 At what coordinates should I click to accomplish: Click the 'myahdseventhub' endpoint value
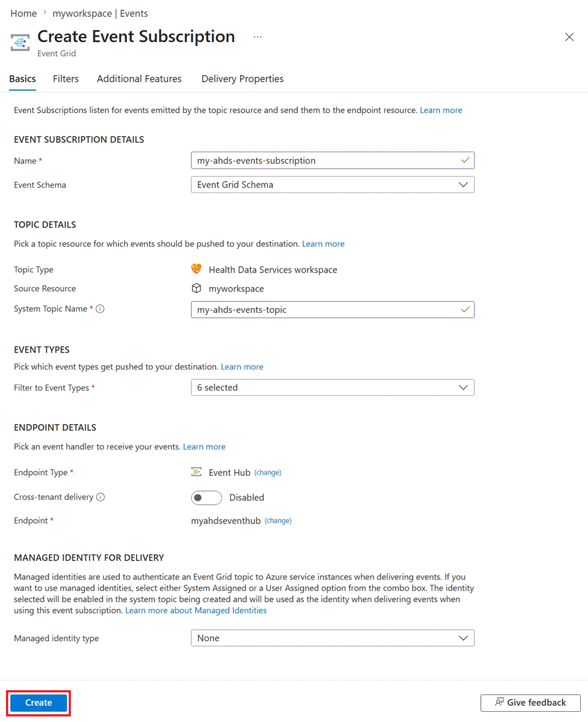pyautogui.click(x=226, y=520)
